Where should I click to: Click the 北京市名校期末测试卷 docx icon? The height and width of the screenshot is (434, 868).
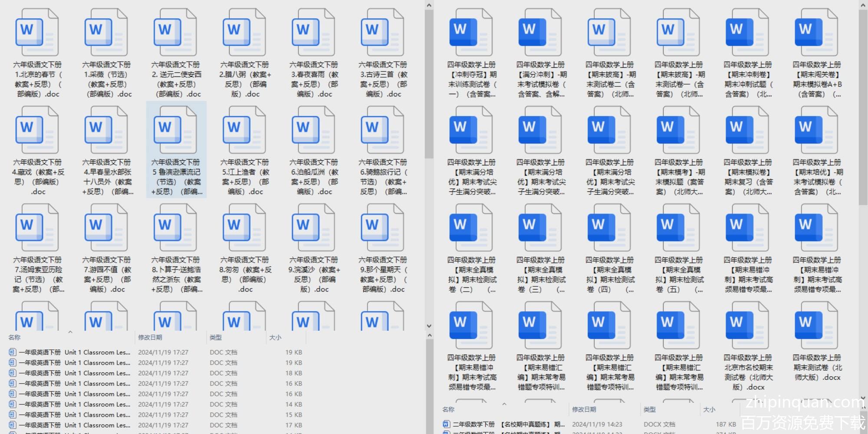click(747, 325)
